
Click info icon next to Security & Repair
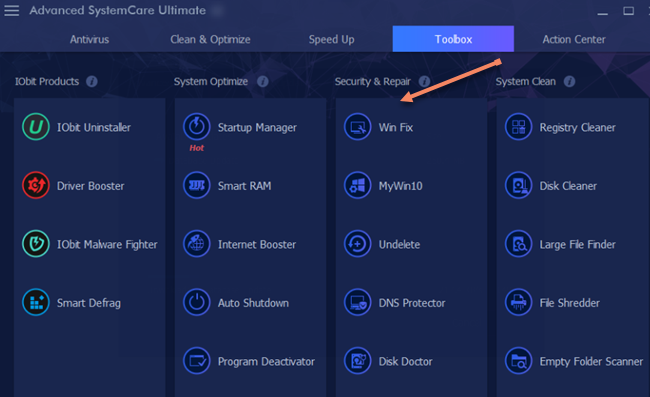pyautogui.click(x=424, y=81)
